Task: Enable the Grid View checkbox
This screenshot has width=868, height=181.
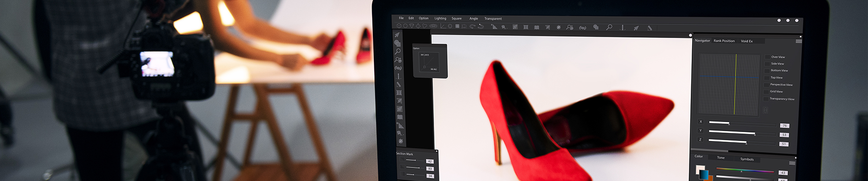Action: 766,91
